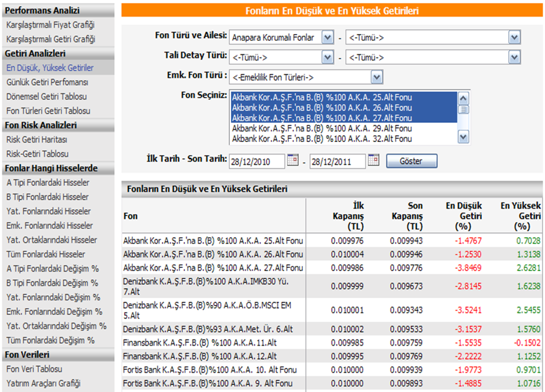545x392 pixels.
Task: Click the fund list scrollbar thumb
Action: click(x=463, y=110)
